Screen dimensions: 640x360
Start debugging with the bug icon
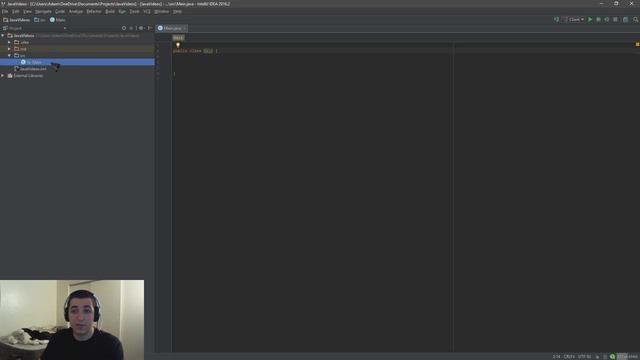[x=598, y=20]
